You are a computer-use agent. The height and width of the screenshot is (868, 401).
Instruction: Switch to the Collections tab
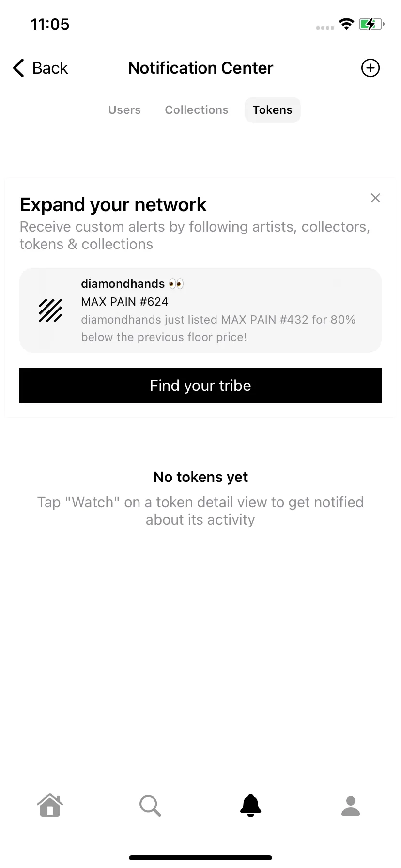(x=197, y=110)
